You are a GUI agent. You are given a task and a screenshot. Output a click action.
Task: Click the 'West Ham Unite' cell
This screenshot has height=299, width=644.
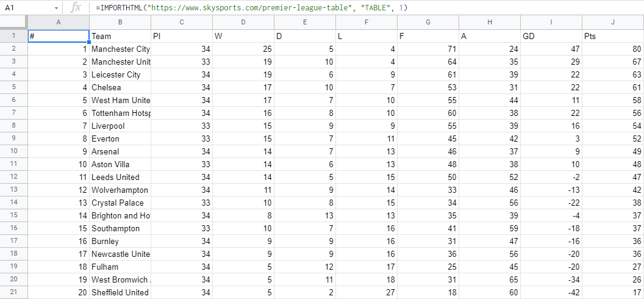pyautogui.click(x=120, y=100)
